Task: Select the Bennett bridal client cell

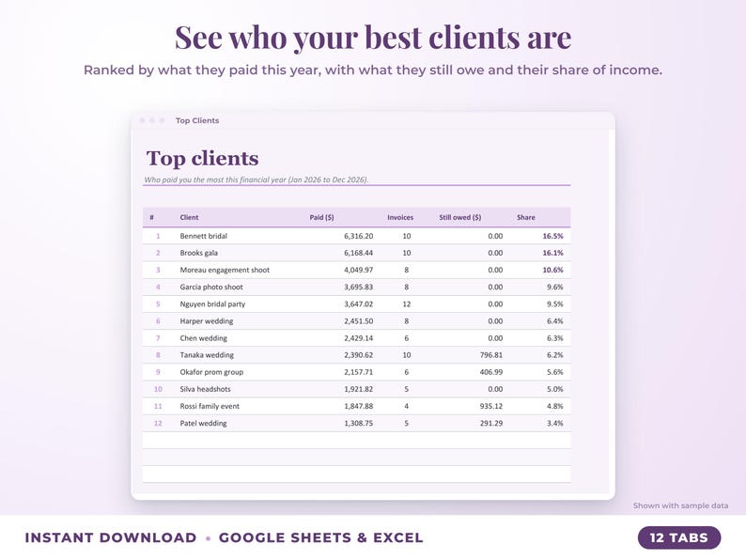Action: click(x=203, y=236)
